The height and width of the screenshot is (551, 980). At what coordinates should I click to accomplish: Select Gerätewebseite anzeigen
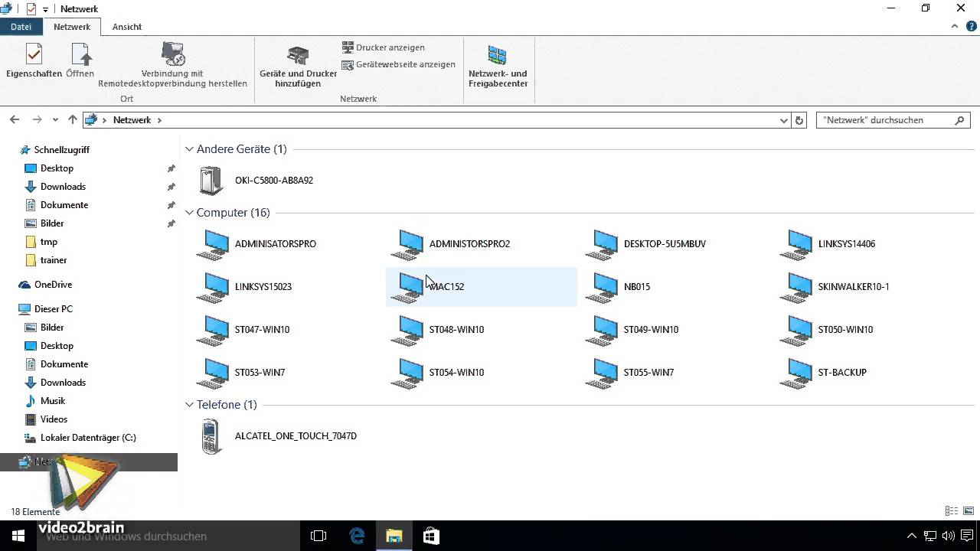pos(399,64)
